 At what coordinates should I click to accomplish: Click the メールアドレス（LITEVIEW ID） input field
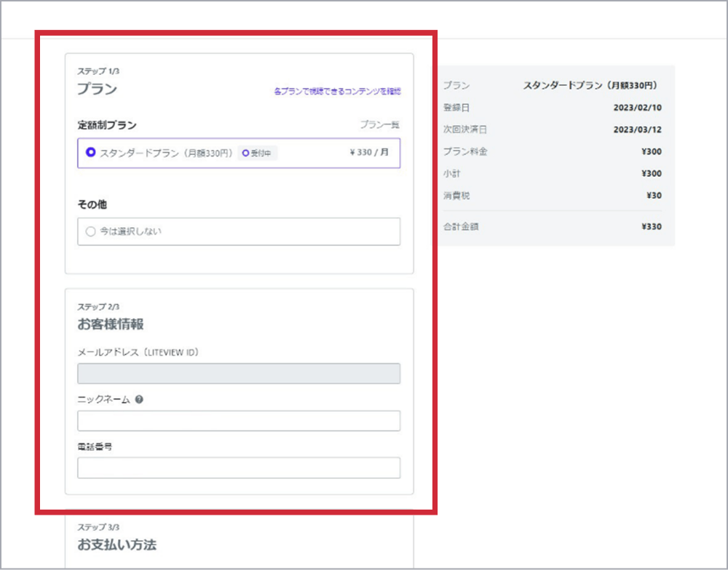click(x=239, y=373)
